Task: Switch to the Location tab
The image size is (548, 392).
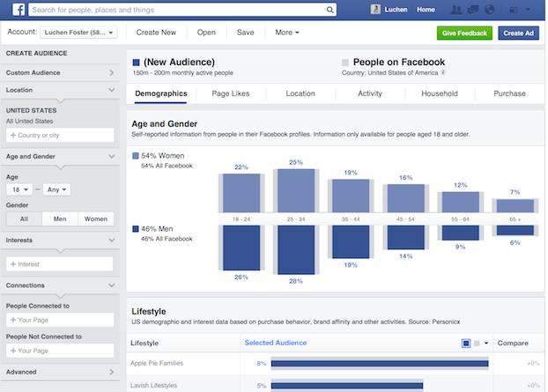Action: point(300,93)
